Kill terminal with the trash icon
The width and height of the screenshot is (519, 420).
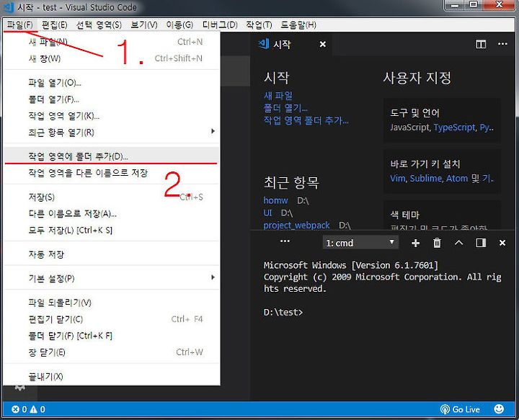coord(437,243)
